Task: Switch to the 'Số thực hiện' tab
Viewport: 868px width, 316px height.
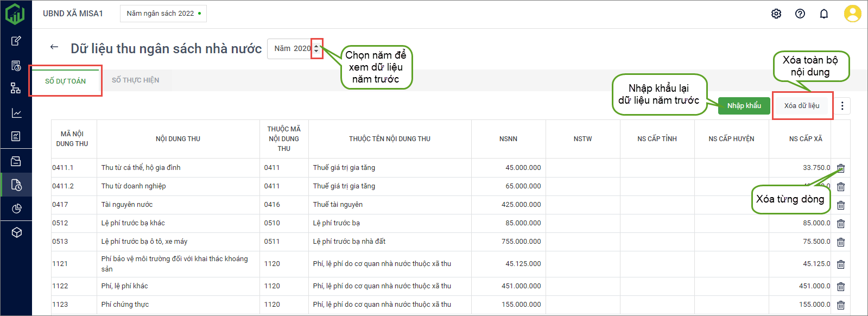Action: pos(135,80)
